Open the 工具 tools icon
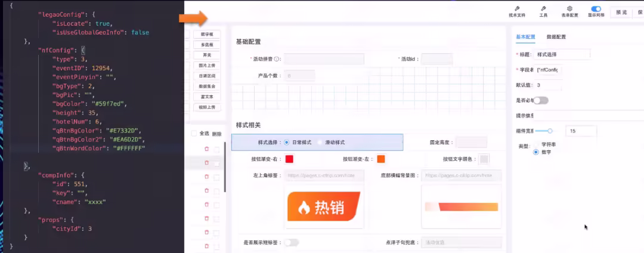 point(543,8)
